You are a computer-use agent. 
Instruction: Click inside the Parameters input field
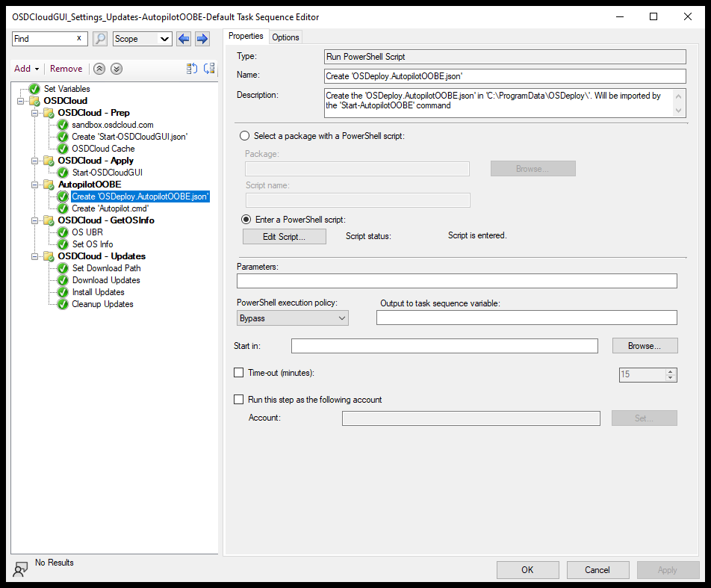(x=456, y=281)
